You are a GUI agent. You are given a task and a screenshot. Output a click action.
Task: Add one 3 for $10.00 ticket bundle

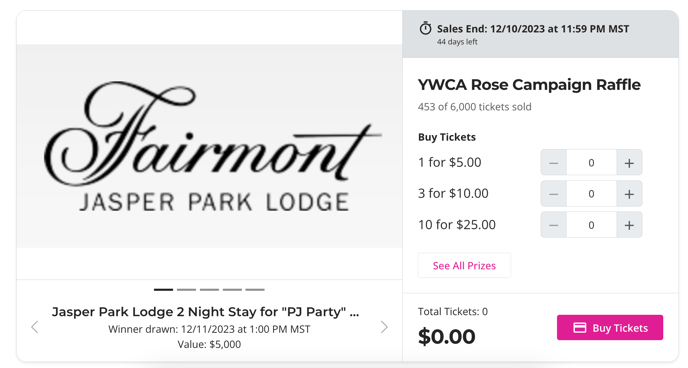tap(629, 194)
